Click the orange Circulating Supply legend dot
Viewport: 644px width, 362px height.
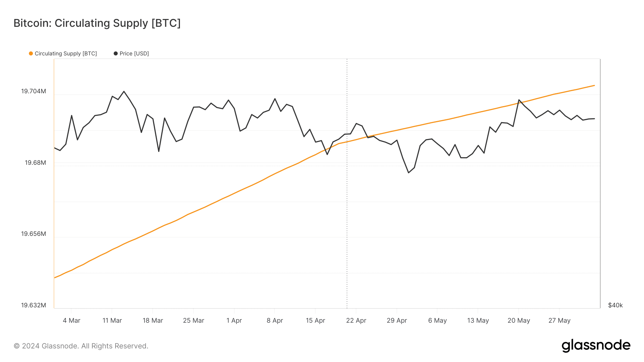(31, 54)
